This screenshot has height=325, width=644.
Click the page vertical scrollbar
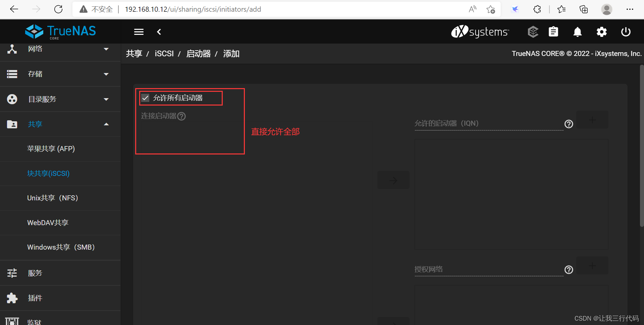tap(642, 146)
